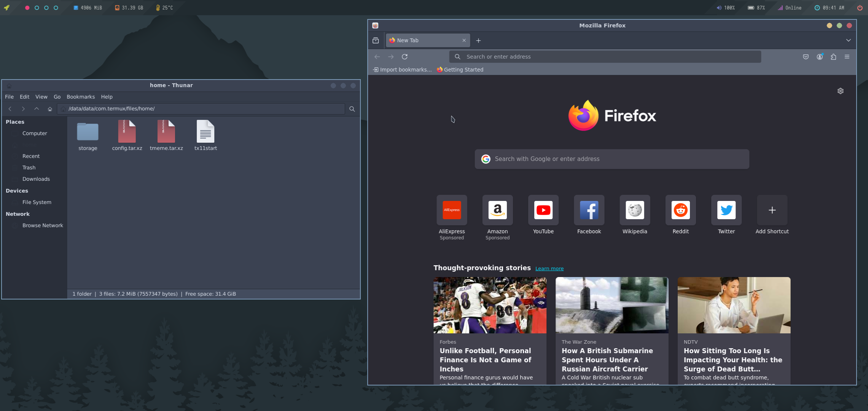Switch to the second workspace indicator

[37, 8]
